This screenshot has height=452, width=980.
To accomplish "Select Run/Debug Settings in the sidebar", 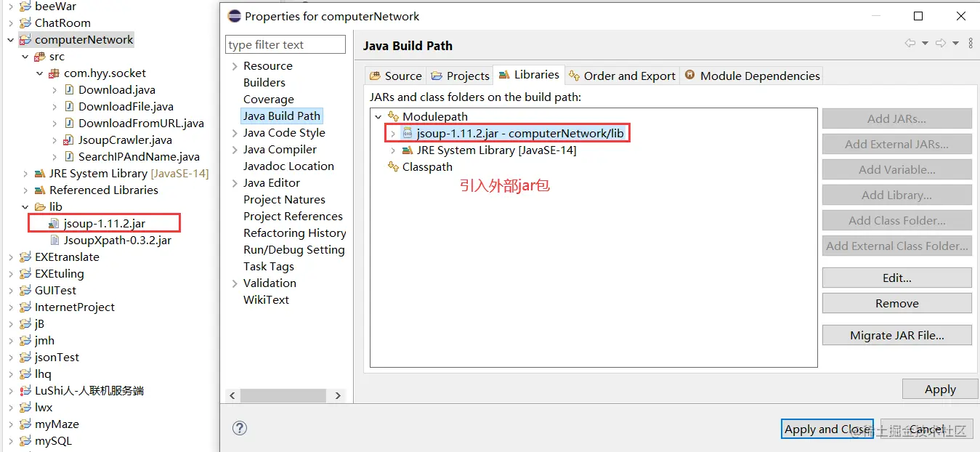I will click(x=294, y=250).
